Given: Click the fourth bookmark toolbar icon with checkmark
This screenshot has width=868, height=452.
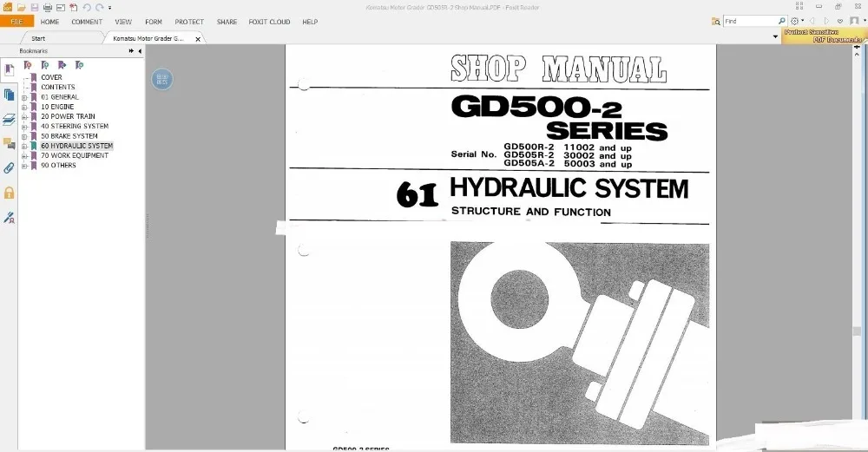Looking at the screenshot, I should pyautogui.click(x=79, y=65).
